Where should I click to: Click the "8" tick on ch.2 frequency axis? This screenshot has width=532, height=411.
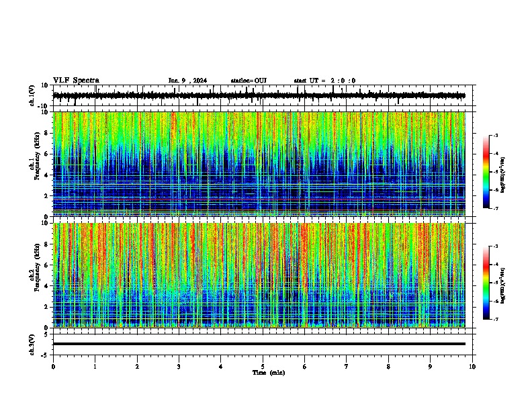pyautogui.click(x=47, y=244)
